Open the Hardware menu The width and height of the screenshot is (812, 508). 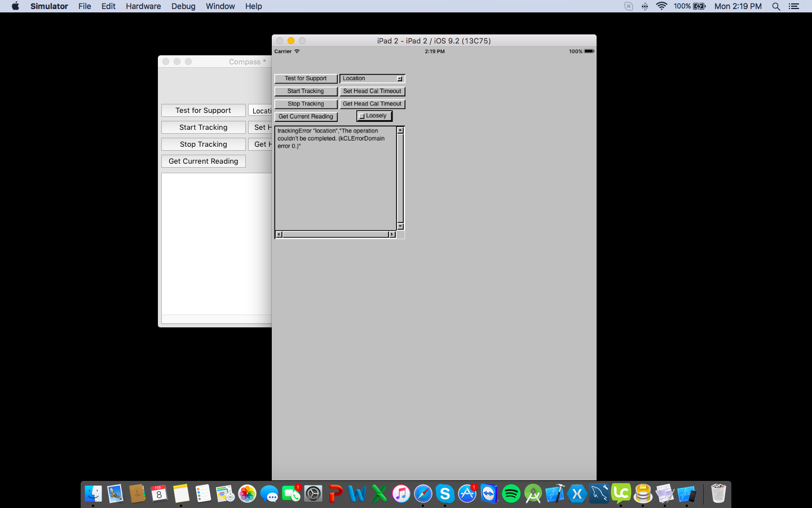pos(143,6)
